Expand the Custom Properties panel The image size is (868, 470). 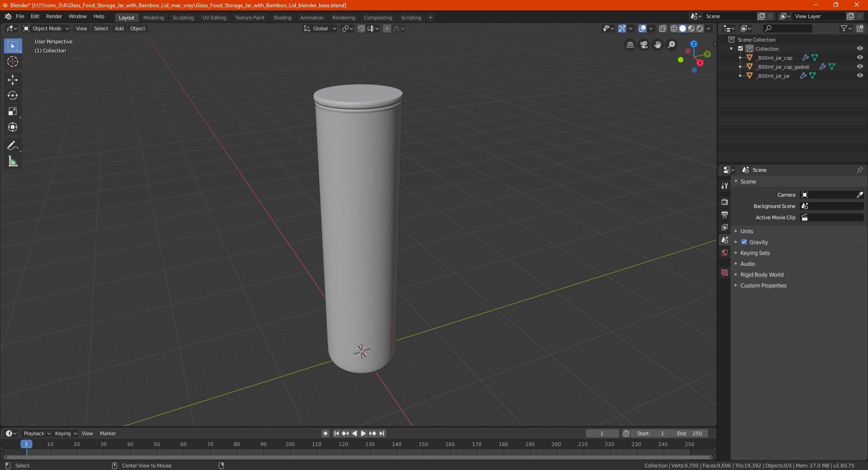pyautogui.click(x=763, y=286)
